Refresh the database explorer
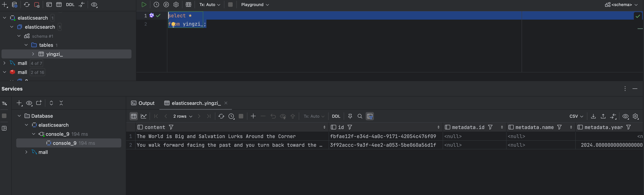Image resolution: width=644 pixels, height=195 pixels. [x=27, y=5]
